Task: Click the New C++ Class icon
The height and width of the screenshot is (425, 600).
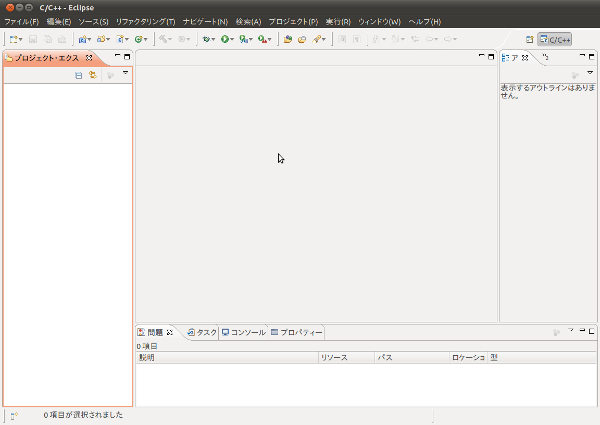Action: tap(139, 39)
